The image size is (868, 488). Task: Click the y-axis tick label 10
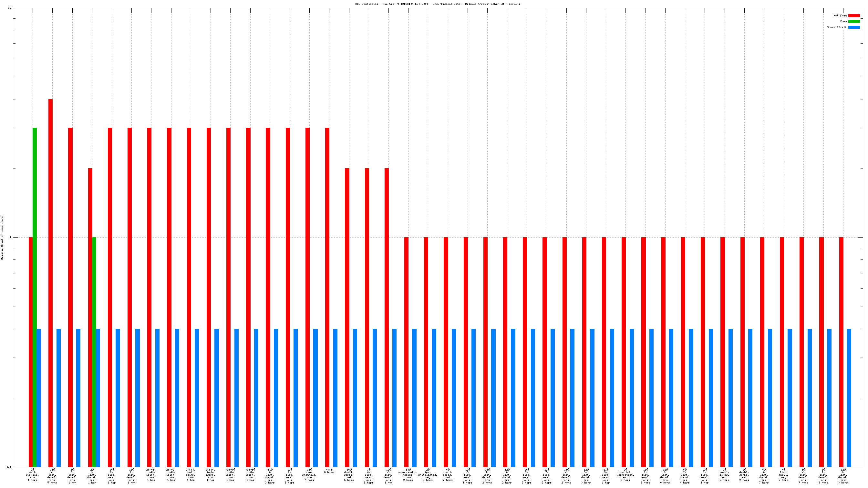tap(9, 8)
